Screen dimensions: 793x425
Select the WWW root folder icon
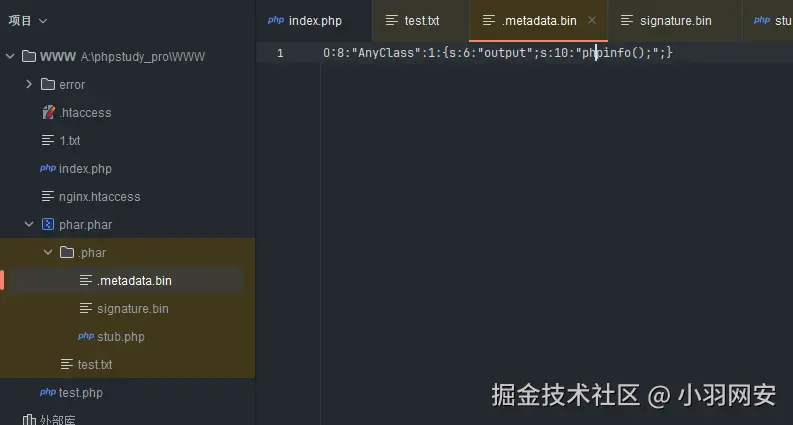coord(29,56)
